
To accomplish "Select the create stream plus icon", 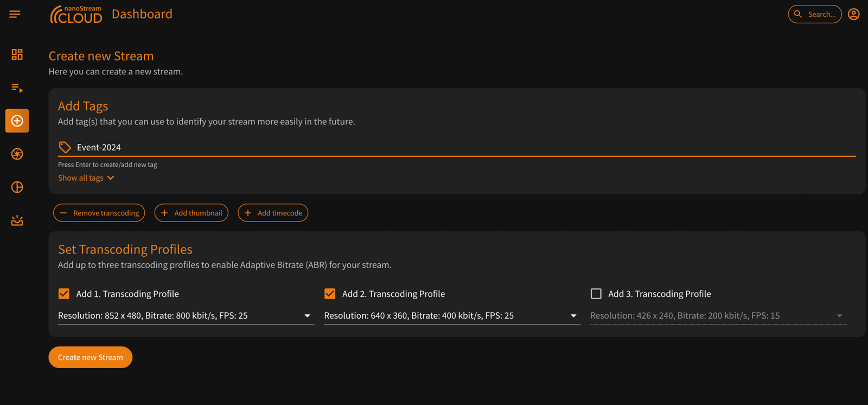I will pyautogui.click(x=17, y=121).
